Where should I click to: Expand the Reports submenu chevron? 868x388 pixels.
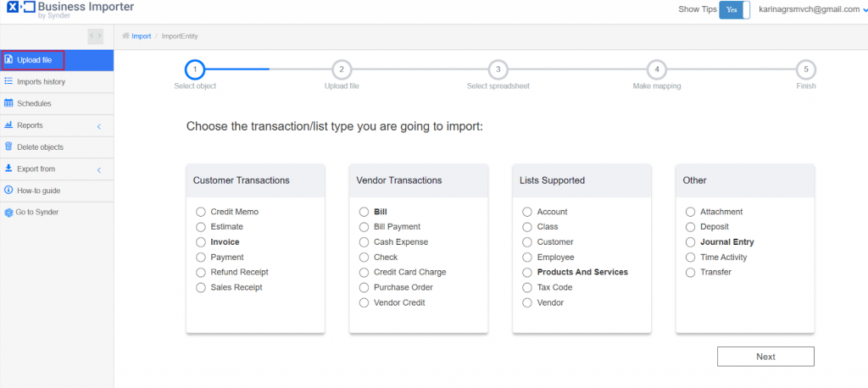(x=99, y=126)
